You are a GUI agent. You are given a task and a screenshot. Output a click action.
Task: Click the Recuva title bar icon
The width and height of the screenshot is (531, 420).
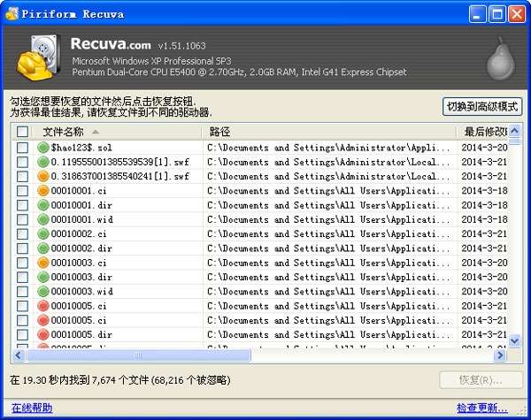click(12, 14)
